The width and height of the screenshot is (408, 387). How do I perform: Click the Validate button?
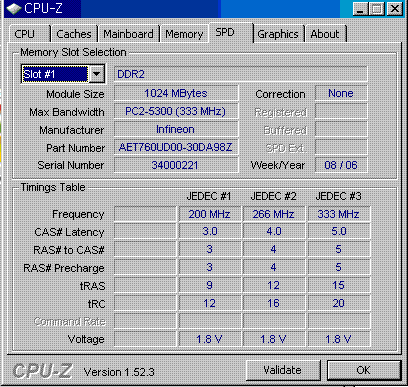pos(283,370)
